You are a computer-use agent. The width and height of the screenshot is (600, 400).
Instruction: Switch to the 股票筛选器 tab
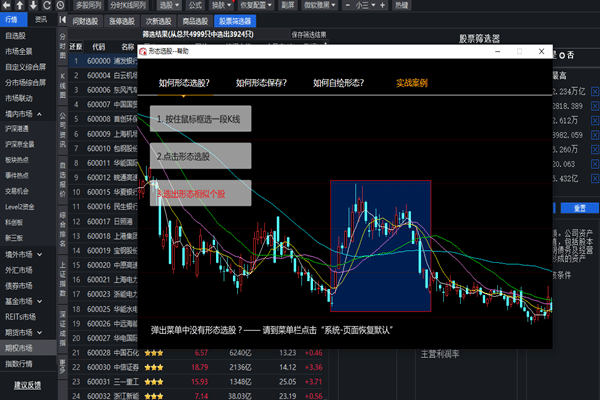click(235, 20)
